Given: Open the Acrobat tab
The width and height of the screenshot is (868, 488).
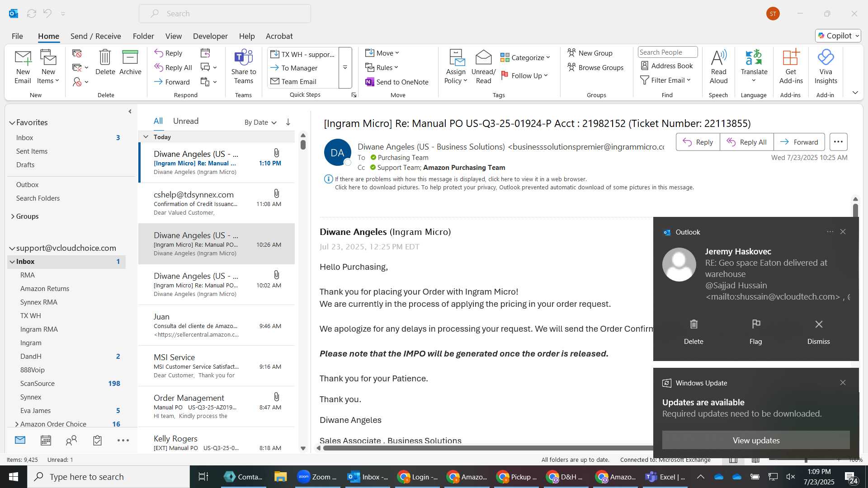Looking at the screenshot, I should pyautogui.click(x=279, y=36).
